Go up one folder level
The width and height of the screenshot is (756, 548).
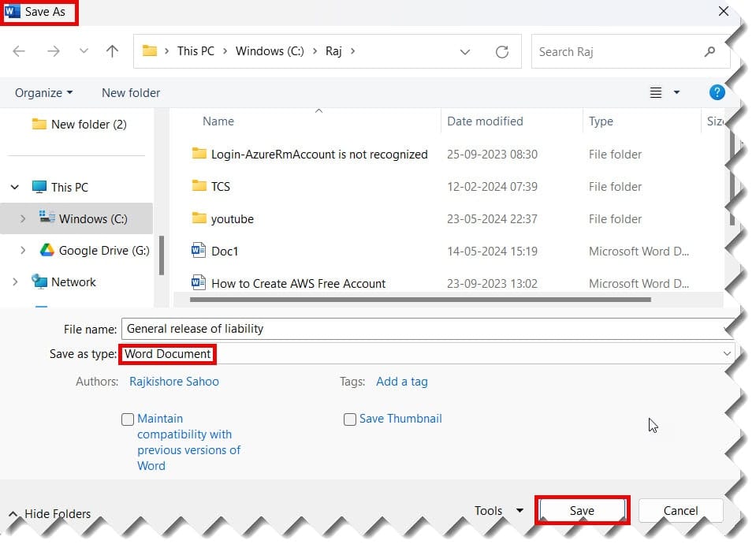coord(113,51)
